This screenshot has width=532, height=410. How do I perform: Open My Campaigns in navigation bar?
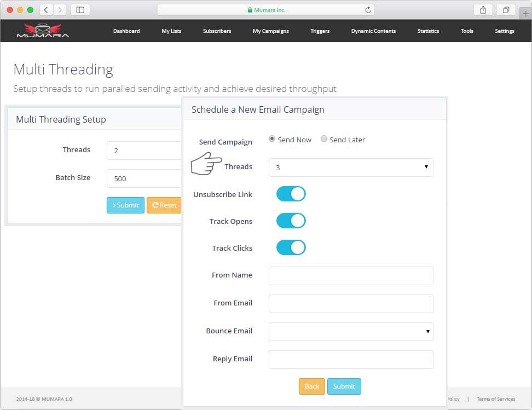(270, 31)
